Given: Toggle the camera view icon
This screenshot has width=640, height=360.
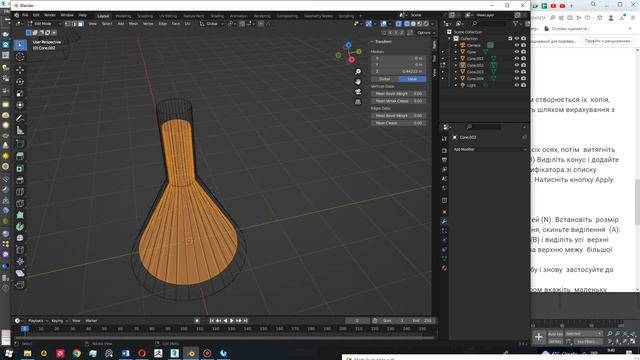Looking at the screenshot, I should coord(358,92).
